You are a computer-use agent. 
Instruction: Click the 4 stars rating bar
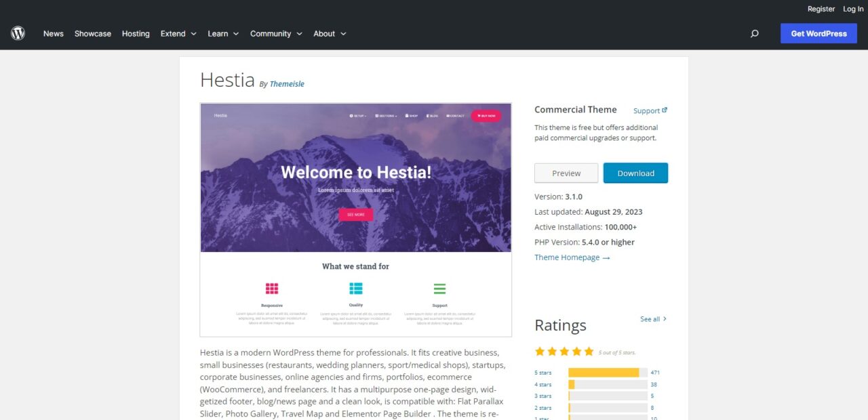click(608, 384)
